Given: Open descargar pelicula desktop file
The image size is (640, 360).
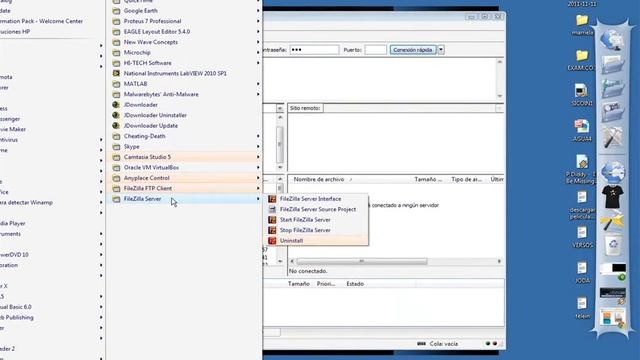Looking at the screenshot, I should [x=582, y=205].
